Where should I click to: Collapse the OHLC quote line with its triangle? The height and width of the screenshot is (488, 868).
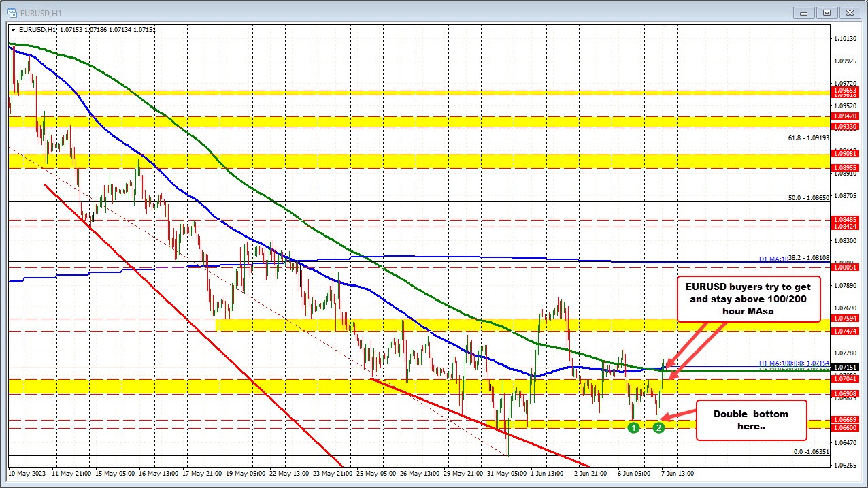14,29
